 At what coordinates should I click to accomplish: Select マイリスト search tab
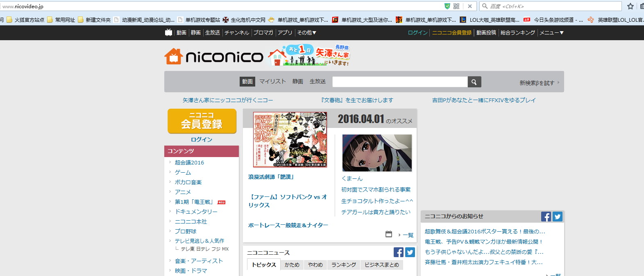pyautogui.click(x=272, y=82)
